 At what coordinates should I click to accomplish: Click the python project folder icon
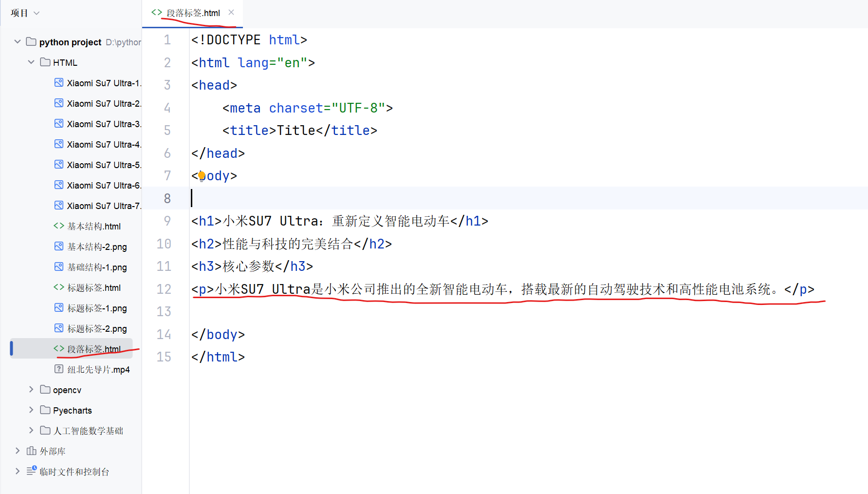coord(31,41)
